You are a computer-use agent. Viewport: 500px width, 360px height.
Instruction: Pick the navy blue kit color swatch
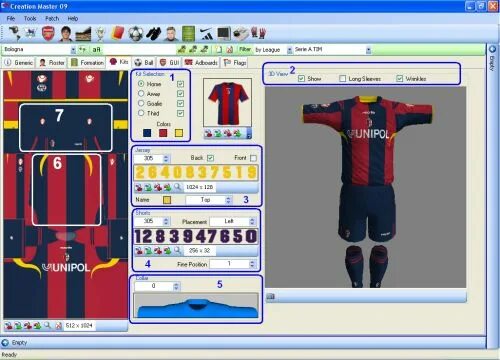[147, 133]
